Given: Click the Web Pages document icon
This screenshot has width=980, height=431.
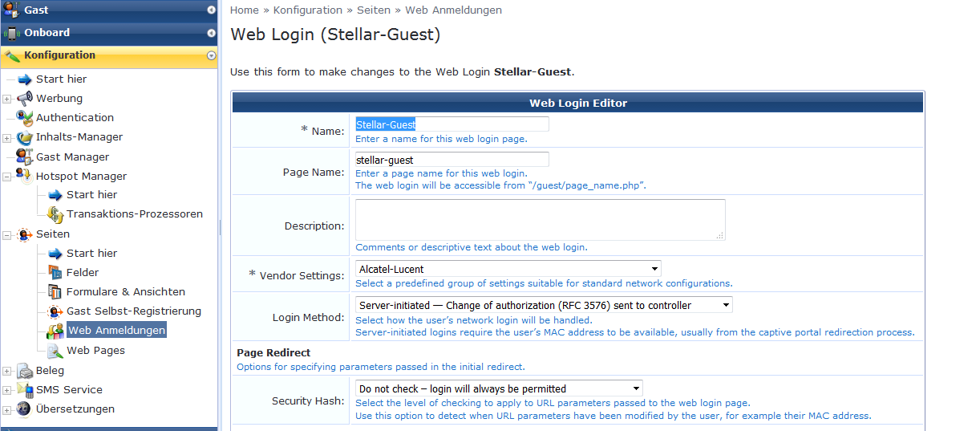Looking at the screenshot, I should point(55,351).
